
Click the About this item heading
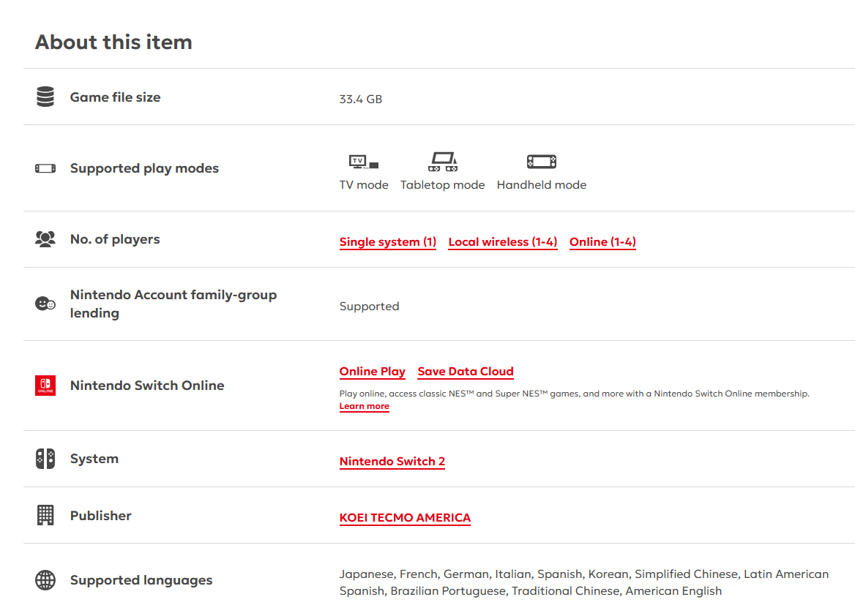[x=114, y=42]
